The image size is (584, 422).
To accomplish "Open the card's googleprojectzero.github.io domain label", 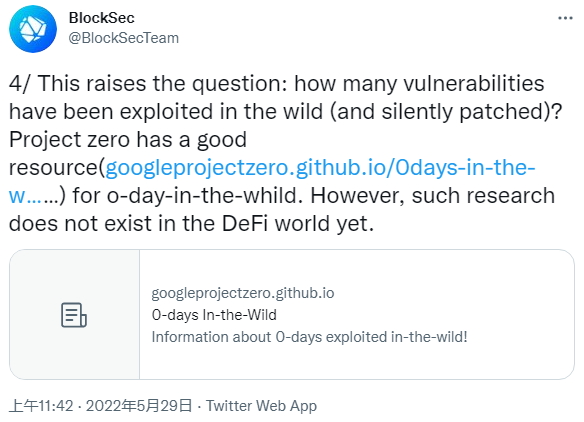I will (243, 293).
